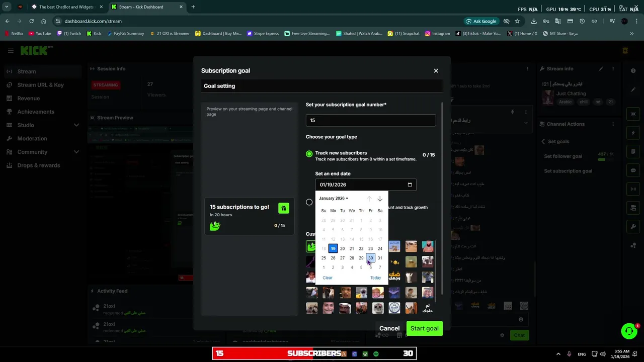Screen dimensions: 644x362
Task: Go back from Set goals with chevron
Action: click(543, 142)
